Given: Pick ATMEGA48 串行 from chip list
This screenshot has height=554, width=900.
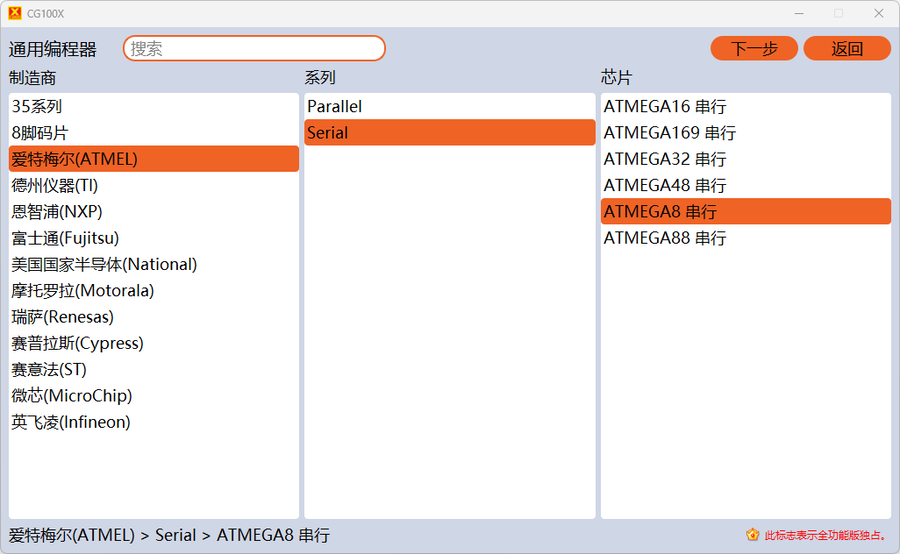Looking at the screenshot, I should tap(665, 185).
